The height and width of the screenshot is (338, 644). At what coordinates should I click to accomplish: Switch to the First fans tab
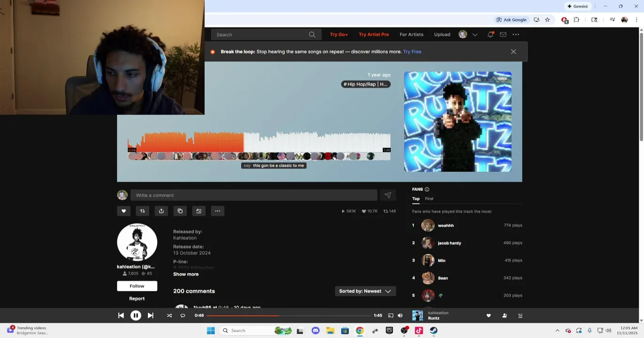429,199
